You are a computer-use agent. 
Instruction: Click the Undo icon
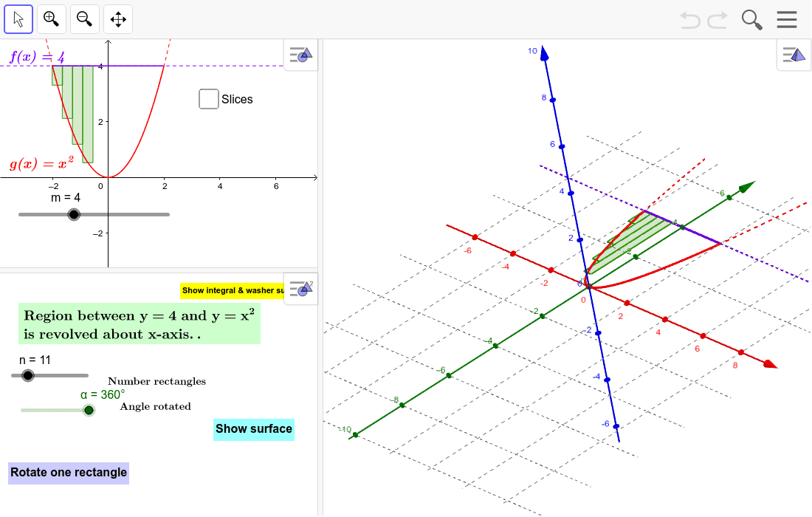[689, 20]
